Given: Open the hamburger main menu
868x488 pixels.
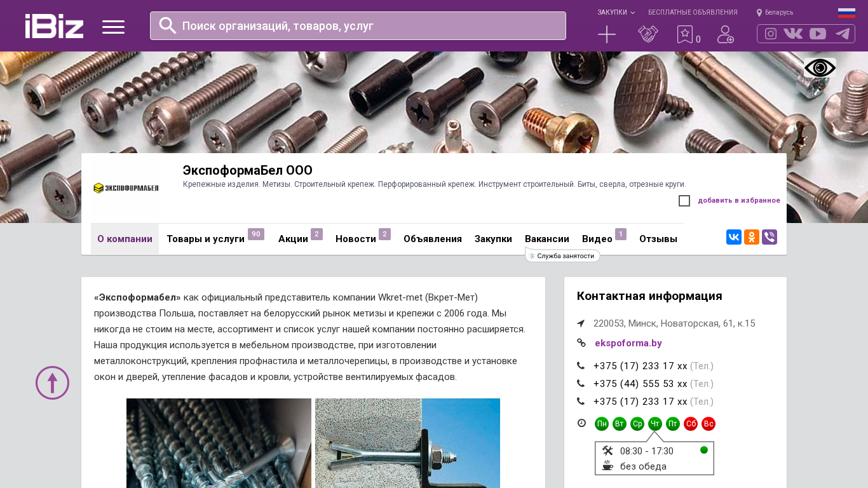Looking at the screenshot, I should point(113,27).
